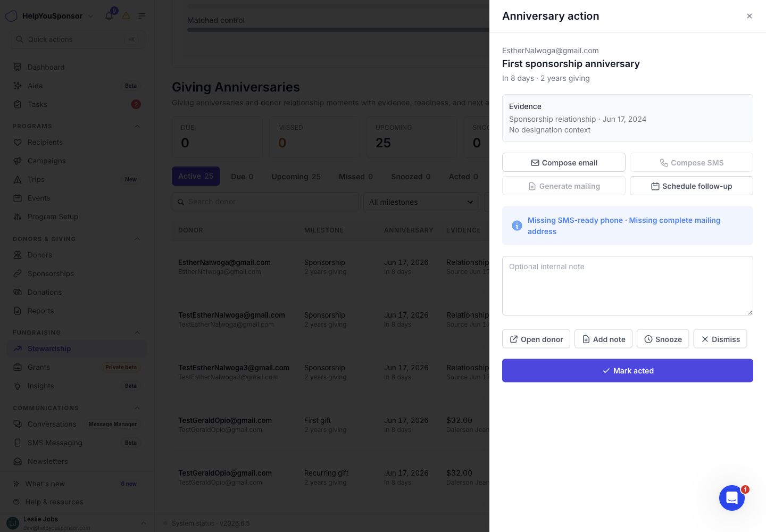
Task: Collapse the Programs section chevron
Action: coord(137,126)
